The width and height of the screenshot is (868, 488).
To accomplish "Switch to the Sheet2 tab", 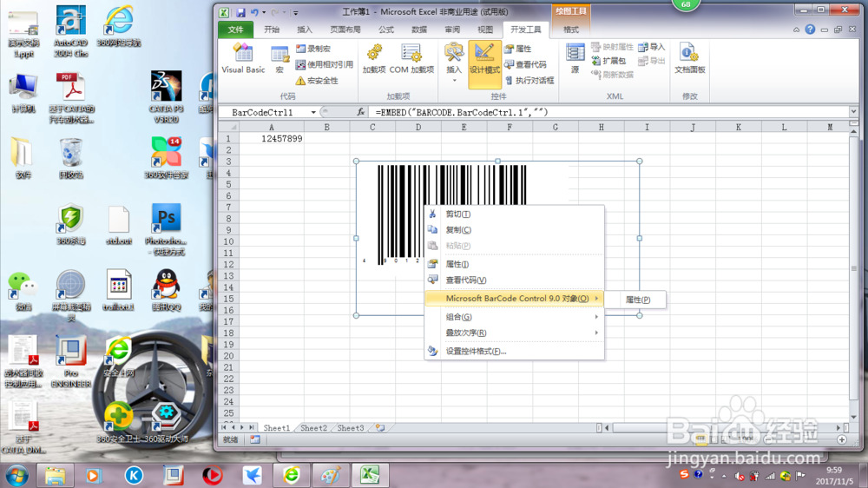I will tap(313, 427).
